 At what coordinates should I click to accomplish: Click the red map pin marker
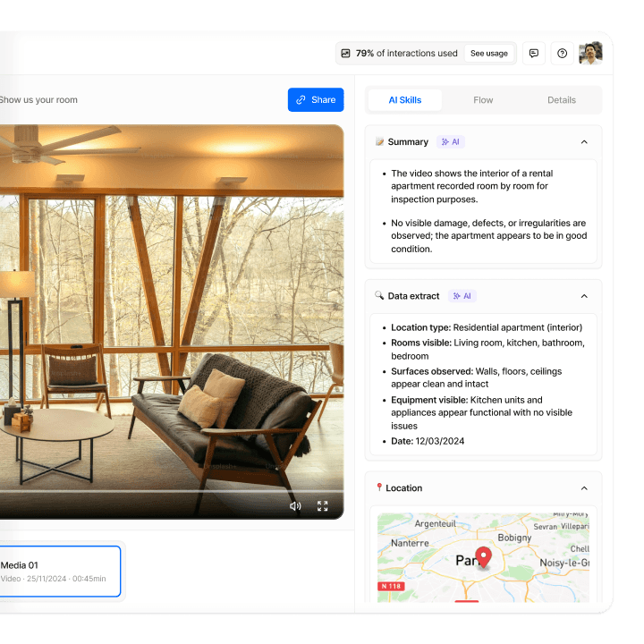tap(483, 557)
